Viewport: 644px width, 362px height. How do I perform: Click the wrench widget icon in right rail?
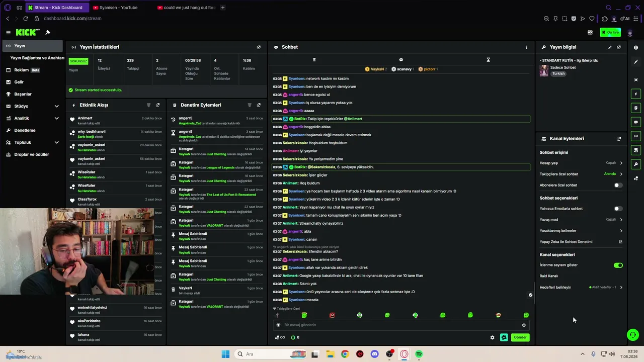(636, 164)
